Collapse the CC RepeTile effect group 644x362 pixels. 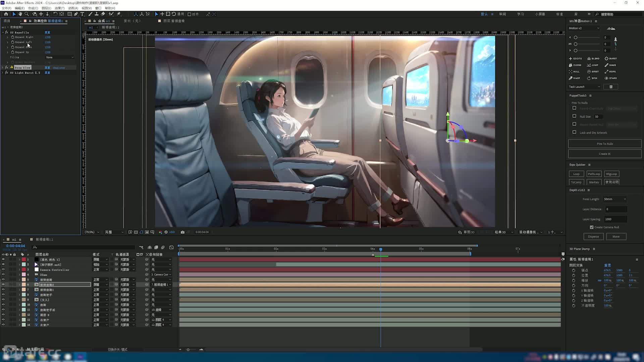click(x=3, y=33)
